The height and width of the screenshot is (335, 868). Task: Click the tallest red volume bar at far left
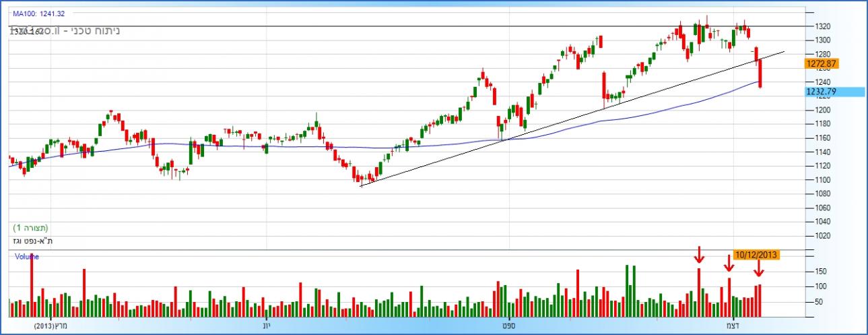click(32, 285)
